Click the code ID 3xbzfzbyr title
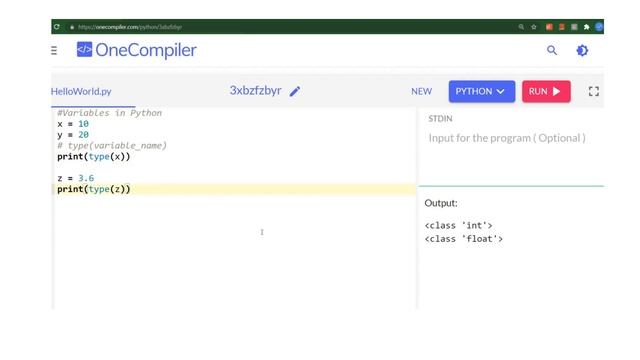The width and height of the screenshot is (640, 360). coord(256,90)
